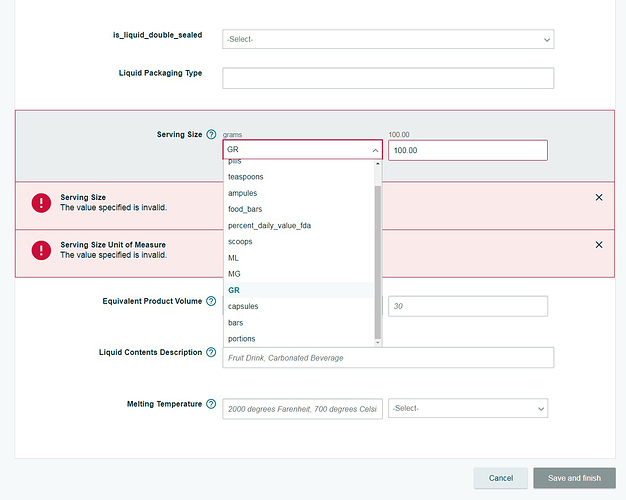Dismiss Serving Size Unit of Measure error
Viewport: 626px width, 500px height.
point(599,245)
